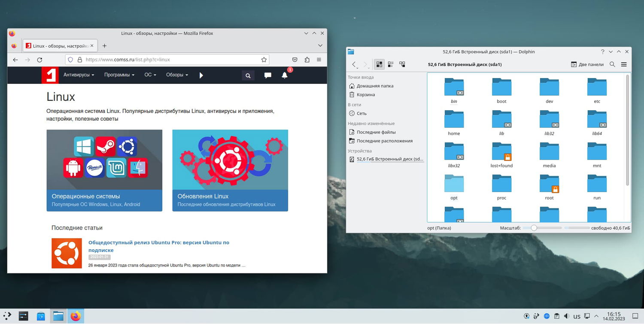The image size is (644, 324).
Task: Select the etc folder
Action: click(x=597, y=91)
